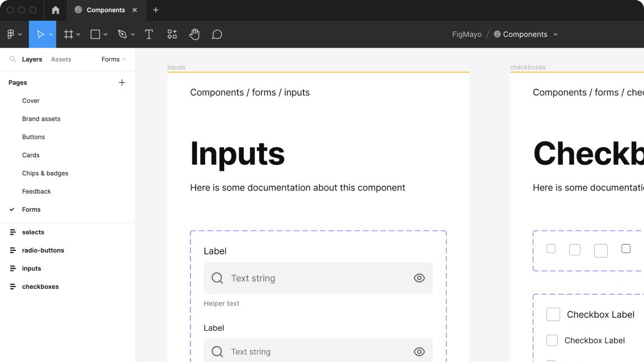Click the FigMayo breadcrumb link
This screenshot has width=644, height=362.
466,34
